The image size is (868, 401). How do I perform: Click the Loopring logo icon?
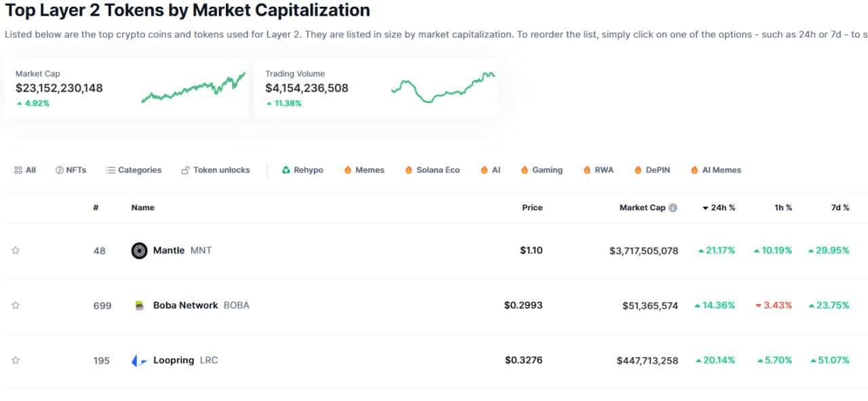139,361
